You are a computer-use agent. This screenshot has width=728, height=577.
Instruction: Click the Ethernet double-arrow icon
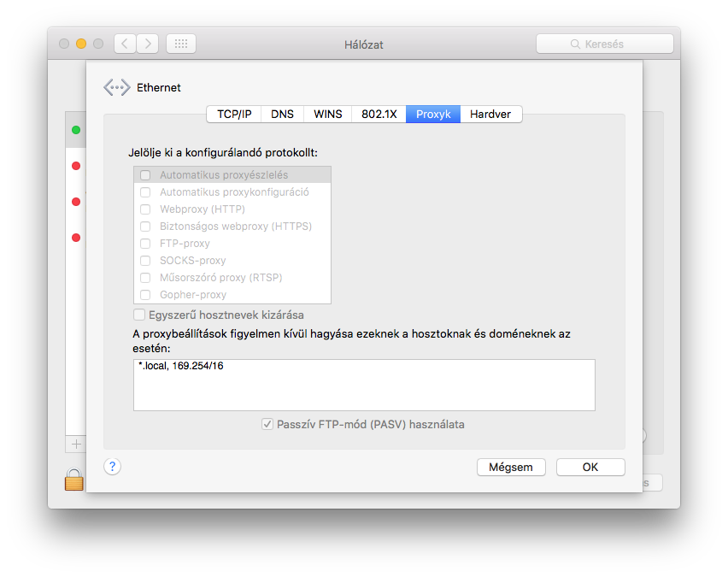[x=116, y=87]
